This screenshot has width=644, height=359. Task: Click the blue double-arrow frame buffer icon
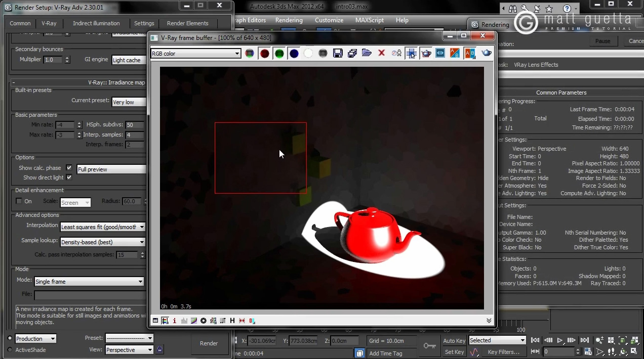[x=440, y=53]
